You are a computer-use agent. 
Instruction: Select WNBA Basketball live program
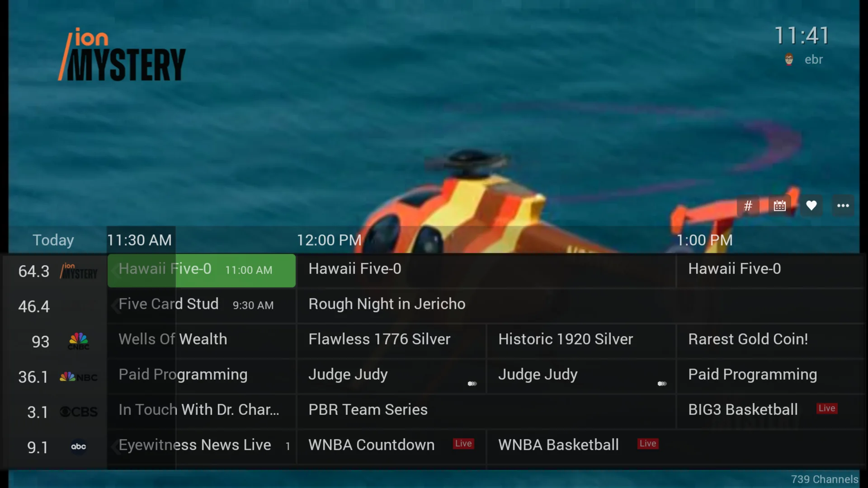675,447
